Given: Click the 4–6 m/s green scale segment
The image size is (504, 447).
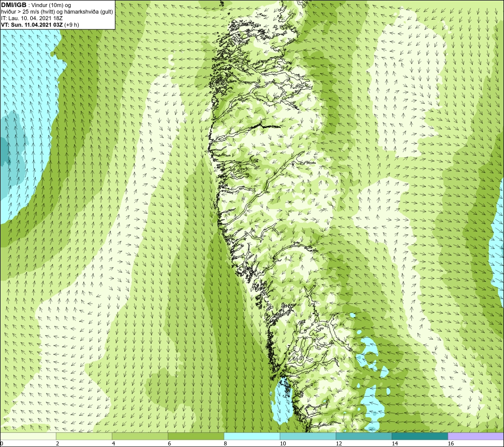Looking at the screenshot, I should pyautogui.click(x=140, y=436).
